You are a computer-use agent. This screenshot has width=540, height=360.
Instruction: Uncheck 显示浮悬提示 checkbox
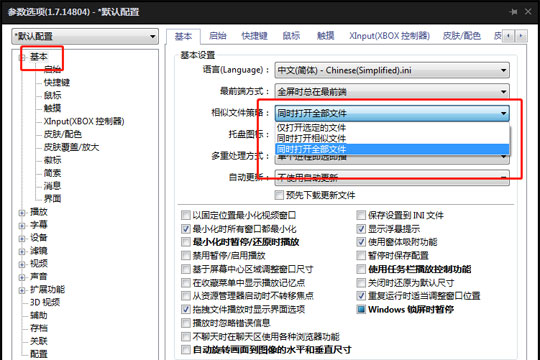coord(361,229)
